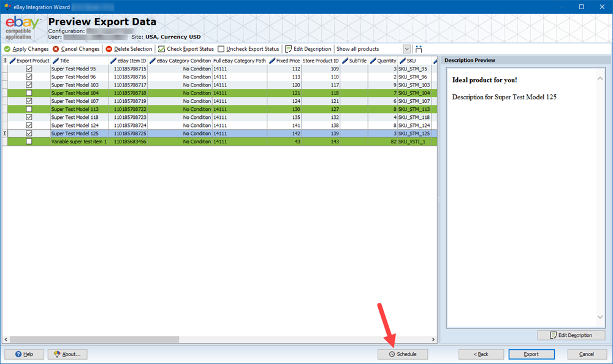Click the Cancel button at bottom right
This screenshot has width=613, height=364.
point(587,354)
